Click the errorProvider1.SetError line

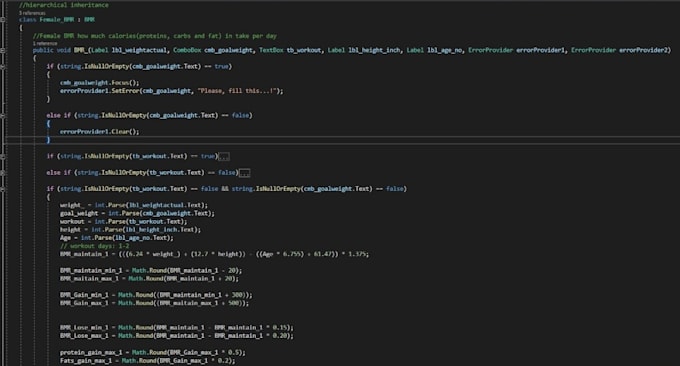click(171, 91)
